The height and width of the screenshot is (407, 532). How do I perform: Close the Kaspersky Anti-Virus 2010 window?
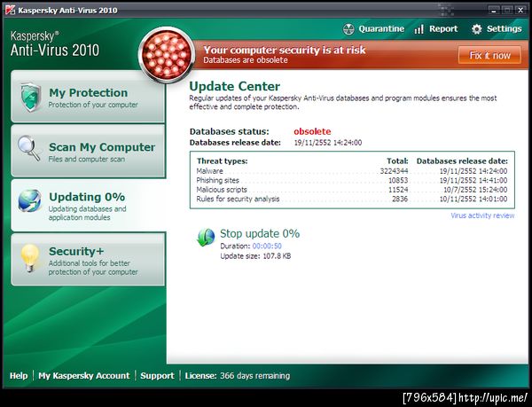tap(520, 10)
